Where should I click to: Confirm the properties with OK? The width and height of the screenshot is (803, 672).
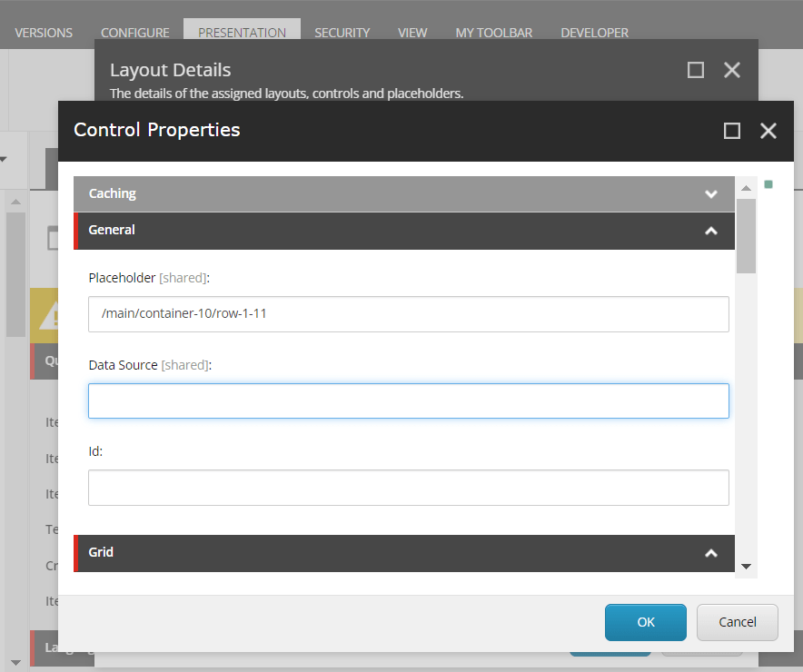[x=645, y=622]
